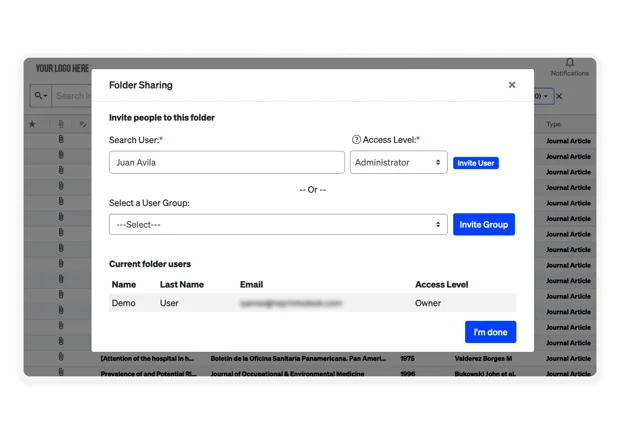Screen dimensions: 620x434
Task: Open the search magnifier dropdown in background window
Action: tap(41, 96)
